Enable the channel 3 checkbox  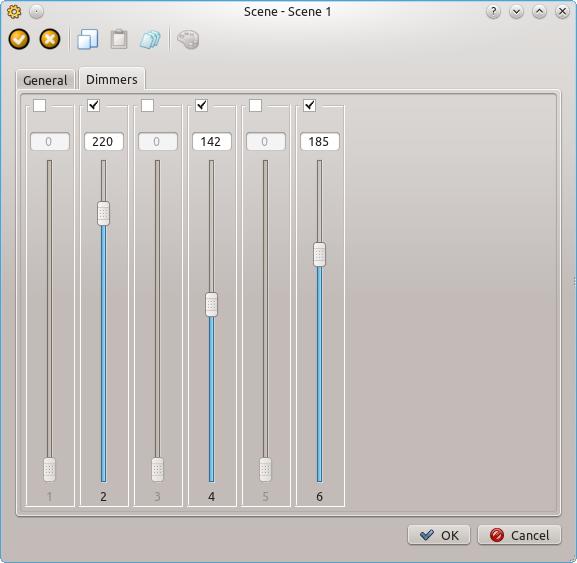pyautogui.click(x=147, y=106)
